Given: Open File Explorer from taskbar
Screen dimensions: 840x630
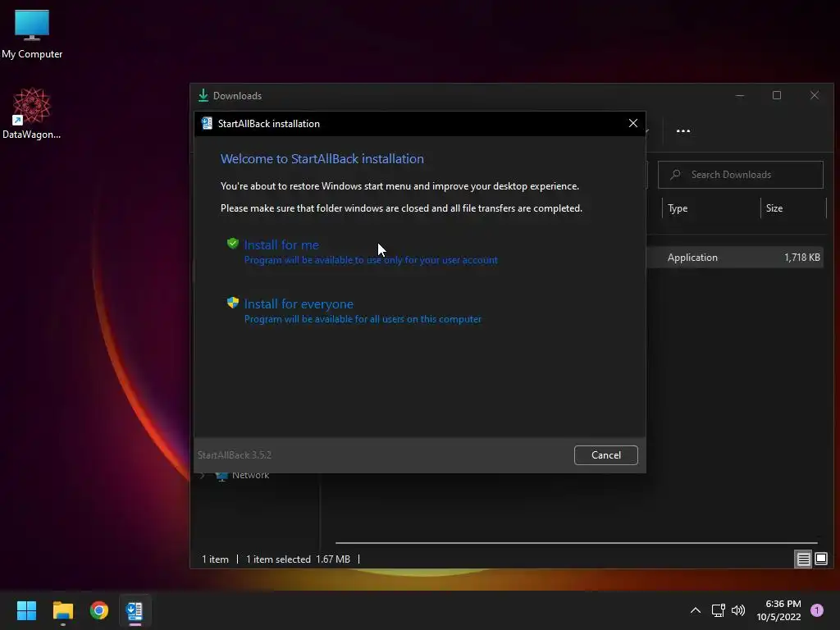Looking at the screenshot, I should [62, 610].
